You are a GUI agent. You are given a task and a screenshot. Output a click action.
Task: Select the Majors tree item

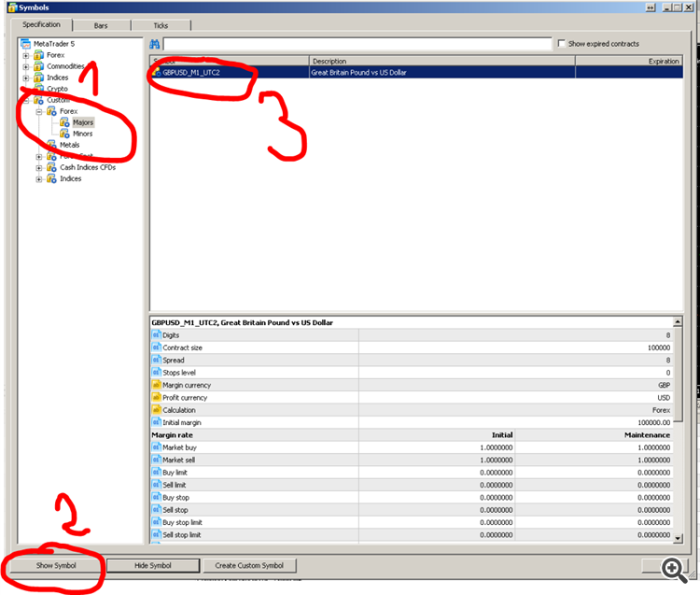pos(83,122)
